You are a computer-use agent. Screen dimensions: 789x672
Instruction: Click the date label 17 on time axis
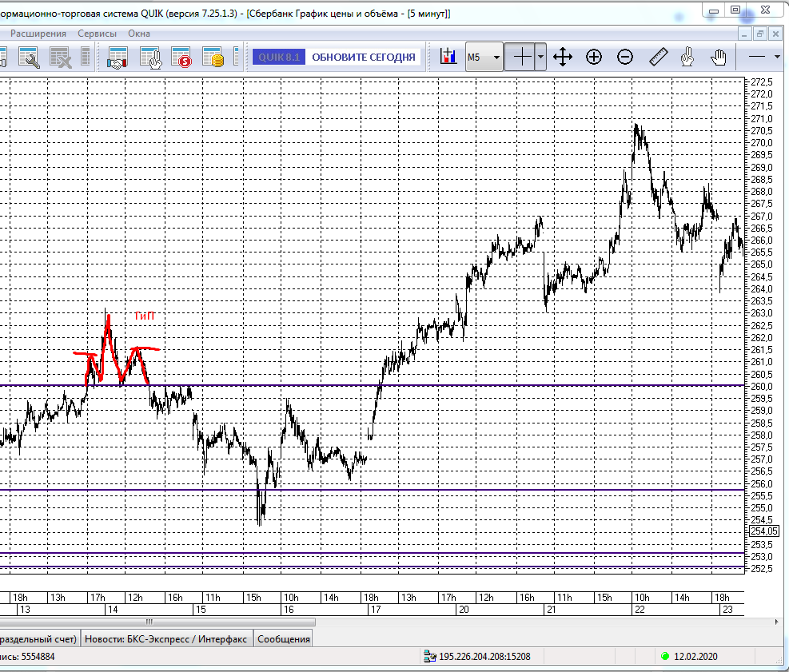[376, 610]
